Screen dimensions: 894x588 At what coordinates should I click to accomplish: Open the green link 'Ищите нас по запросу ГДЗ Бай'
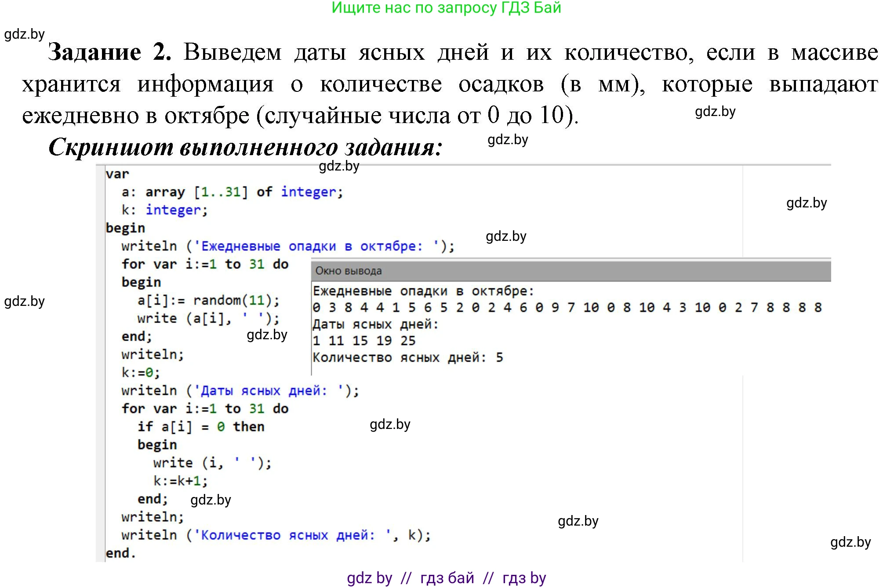[x=446, y=10]
